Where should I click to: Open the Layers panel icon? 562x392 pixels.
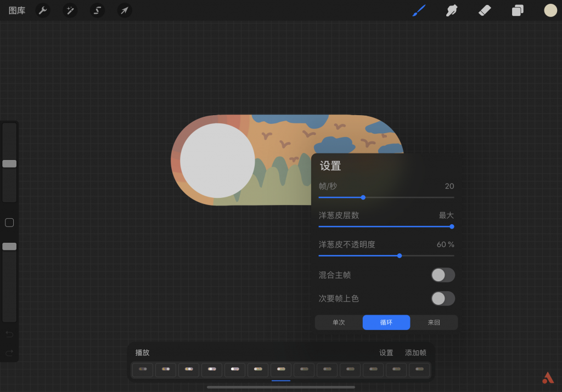[518, 10]
